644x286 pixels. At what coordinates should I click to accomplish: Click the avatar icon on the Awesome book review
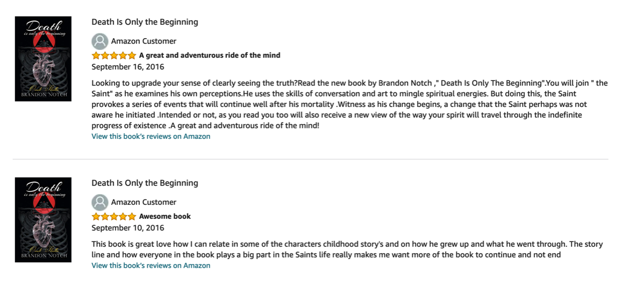(x=100, y=203)
